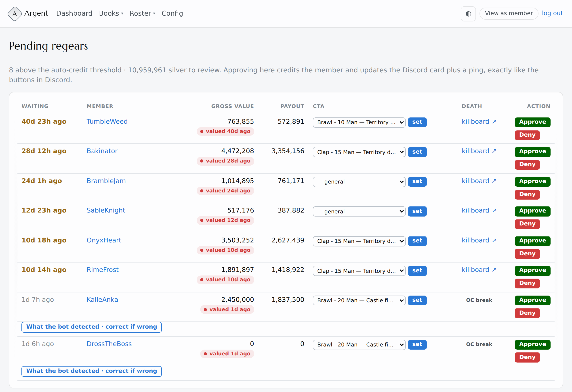Click set in DrossTheBoss's row
Viewport: 572px width, 392px height.
(417, 345)
